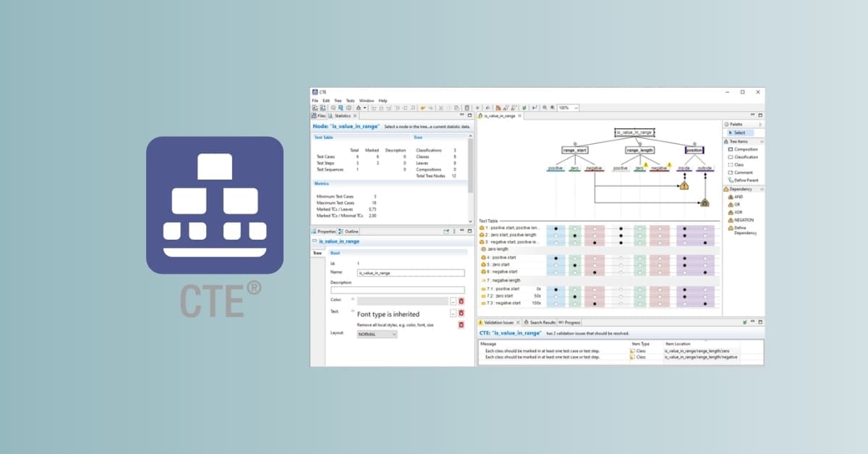Select the is_value_in_range root node in tree
The image size is (868, 454).
point(634,133)
